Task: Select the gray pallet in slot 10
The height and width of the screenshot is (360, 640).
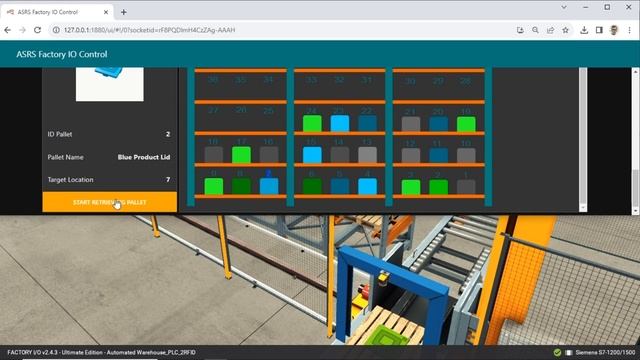Action: [x=466, y=155]
